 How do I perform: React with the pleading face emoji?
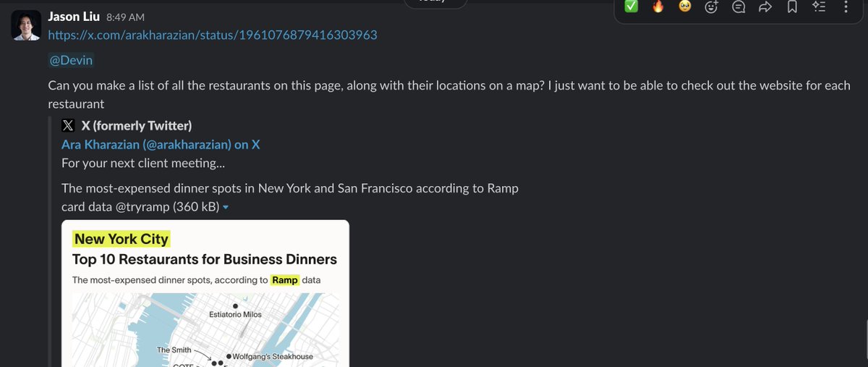684,7
